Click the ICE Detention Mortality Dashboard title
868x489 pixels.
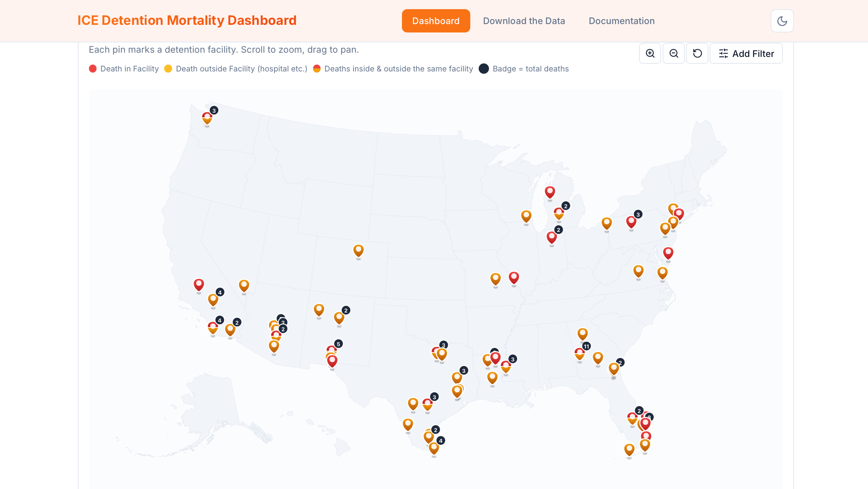pyautogui.click(x=187, y=20)
